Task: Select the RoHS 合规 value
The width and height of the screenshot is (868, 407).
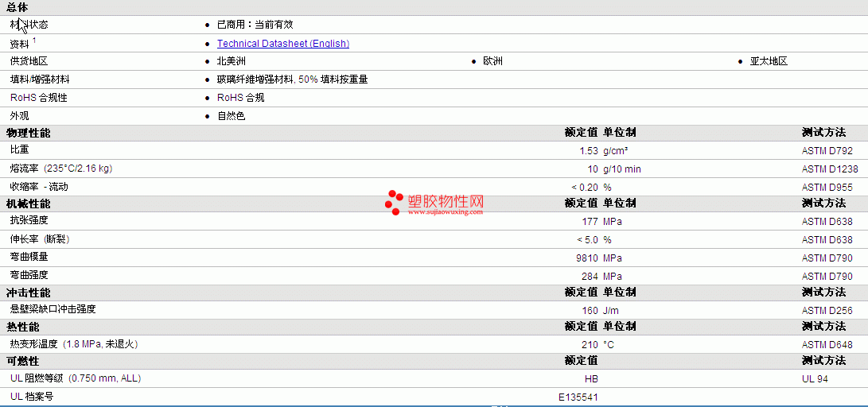Action: [x=241, y=98]
